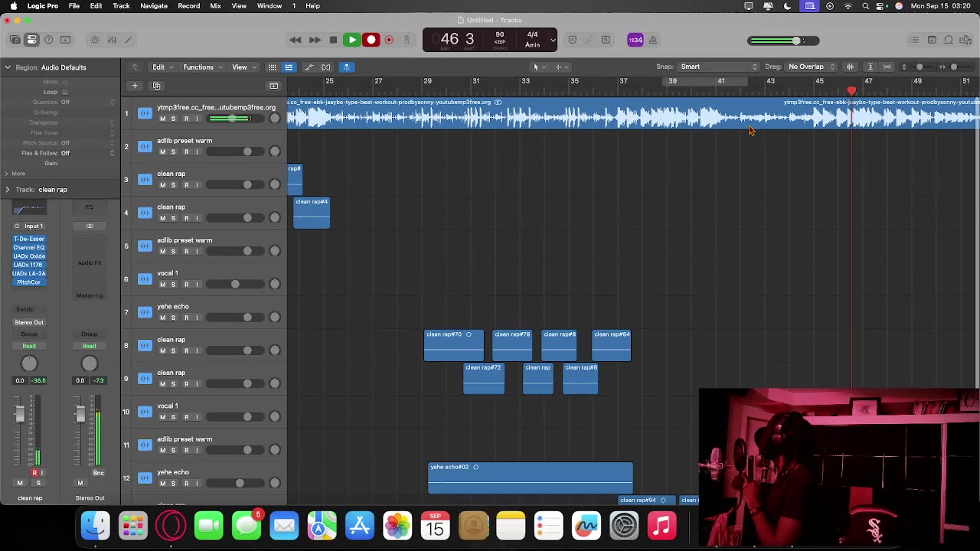Select the yehe echo#02 region
The height and width of the screenshot is (551, 980).
coord(531,478)
